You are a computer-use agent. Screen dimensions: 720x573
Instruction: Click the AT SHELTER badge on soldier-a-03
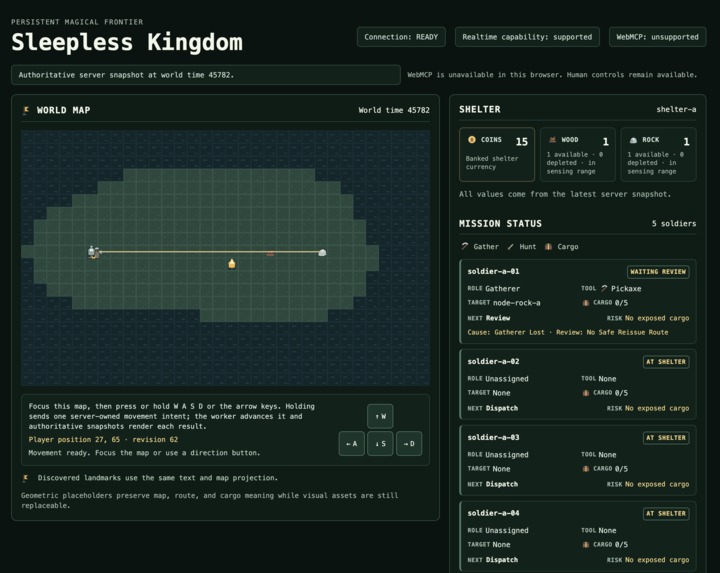pos(666,438)
